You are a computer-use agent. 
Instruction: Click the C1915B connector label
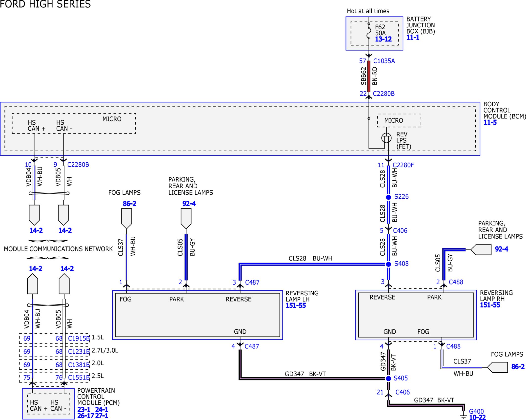(x=79, y=339)
